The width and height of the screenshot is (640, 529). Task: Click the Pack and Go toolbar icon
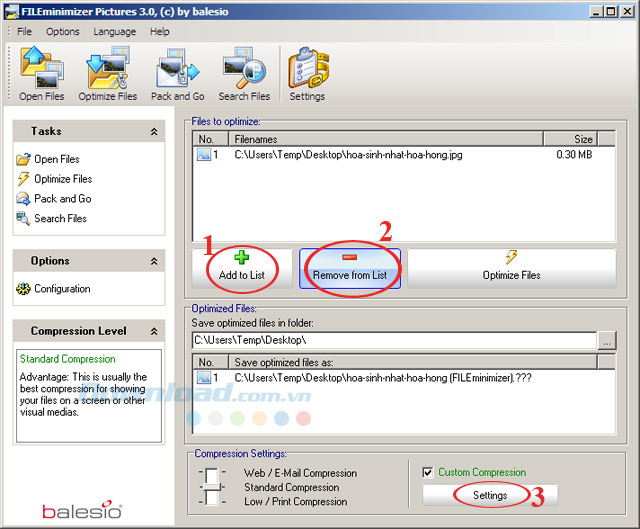pyautogui.click(x=178, y=68)
